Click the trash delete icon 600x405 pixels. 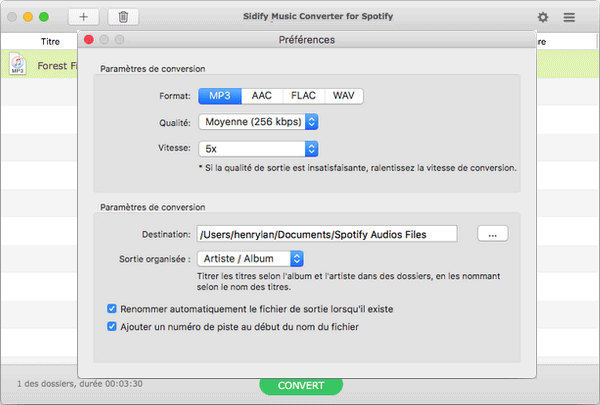click(123, 17)
